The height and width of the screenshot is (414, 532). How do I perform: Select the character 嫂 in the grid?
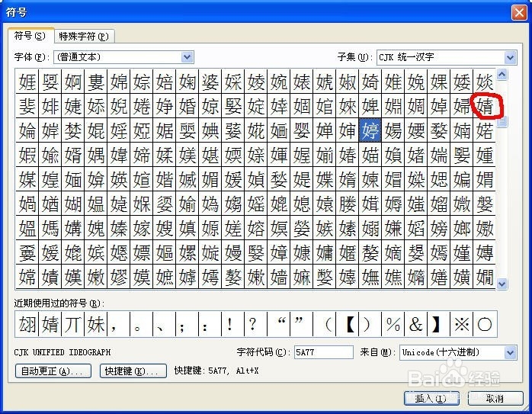point(165,228)
